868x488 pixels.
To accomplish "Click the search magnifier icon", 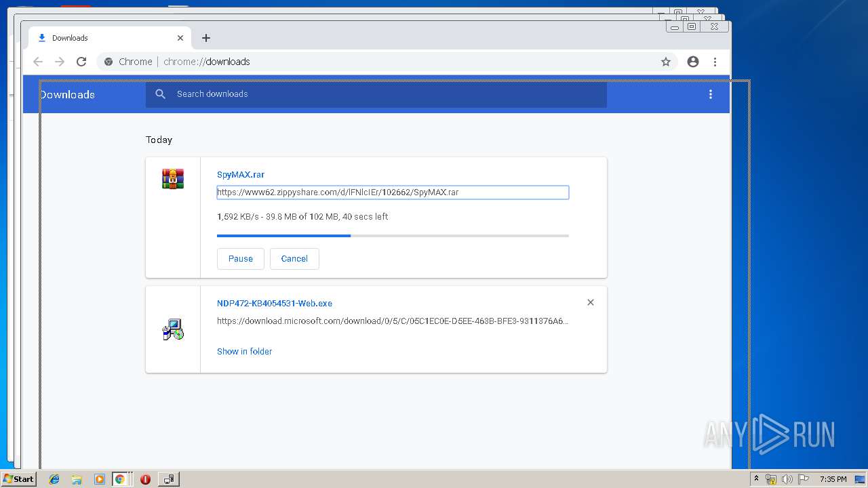I will [x=161, y=94].
